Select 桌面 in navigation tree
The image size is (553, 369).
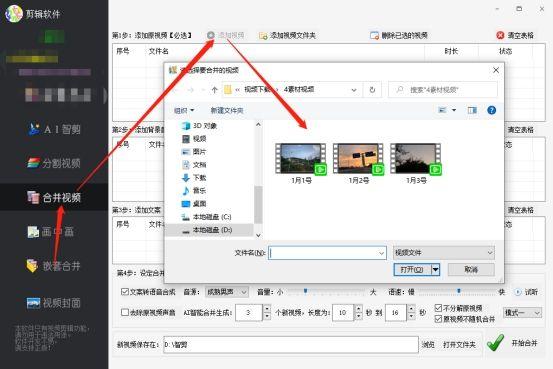pos(194,204)
